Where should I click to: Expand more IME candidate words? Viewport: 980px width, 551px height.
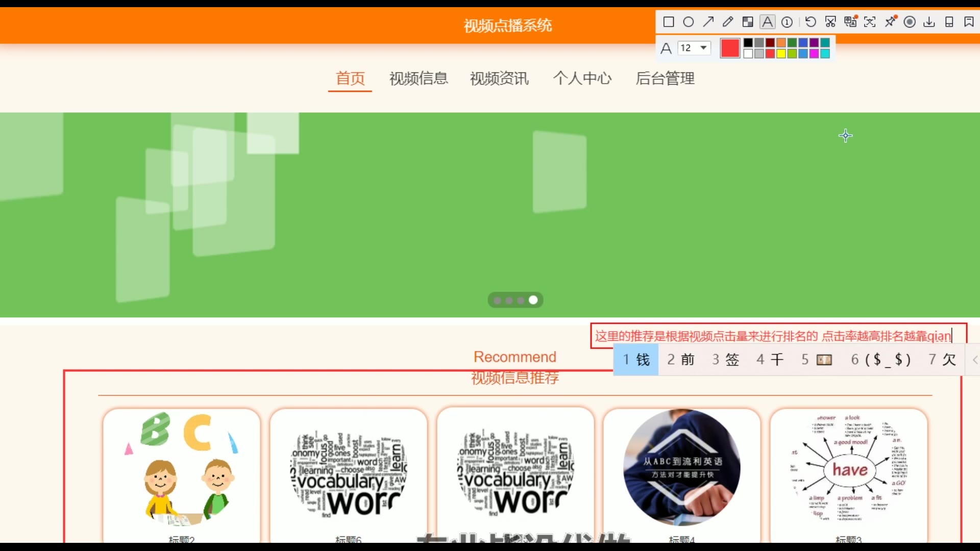pyautogui.click(x=975, y=360)
